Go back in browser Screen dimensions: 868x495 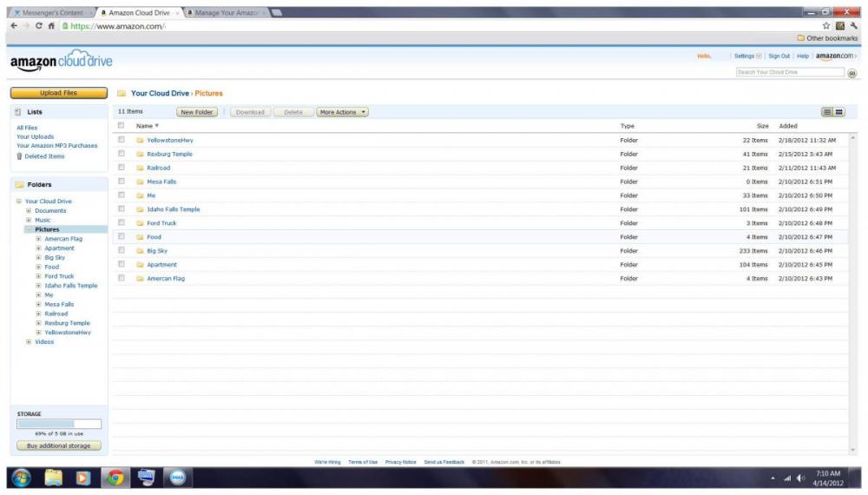(x=14, y=25)
